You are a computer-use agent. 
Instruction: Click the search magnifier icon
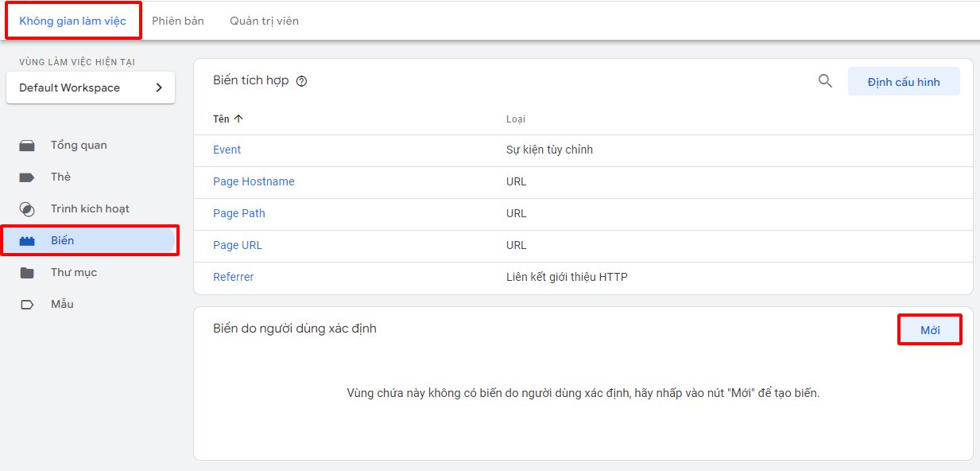pos(825,80)
